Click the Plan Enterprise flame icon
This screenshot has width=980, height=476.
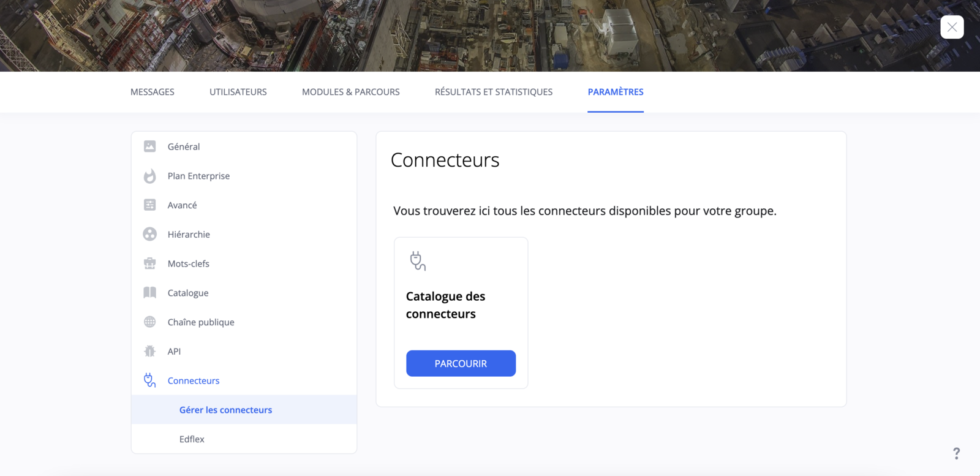click(149, 176)
